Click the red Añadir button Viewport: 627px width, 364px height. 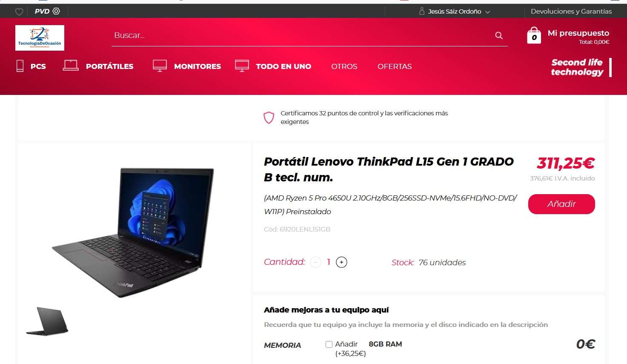click(561, 204)
